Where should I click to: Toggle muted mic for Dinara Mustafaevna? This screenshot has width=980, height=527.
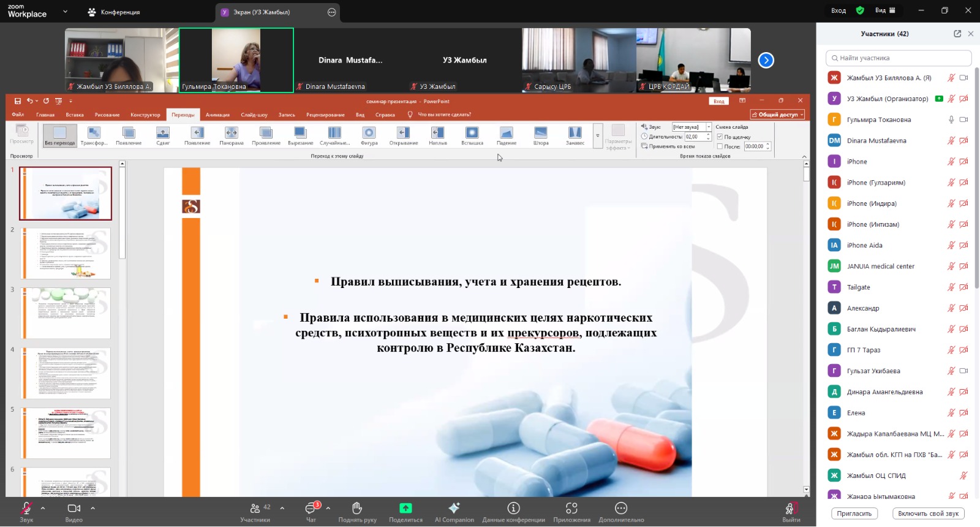coord(951,140)
